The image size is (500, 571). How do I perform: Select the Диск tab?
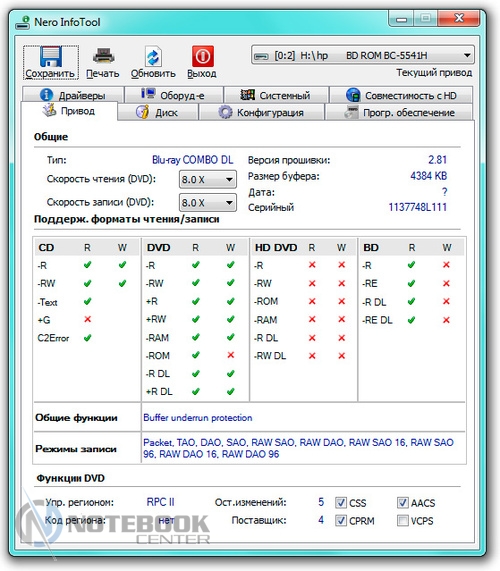point(158,112)
